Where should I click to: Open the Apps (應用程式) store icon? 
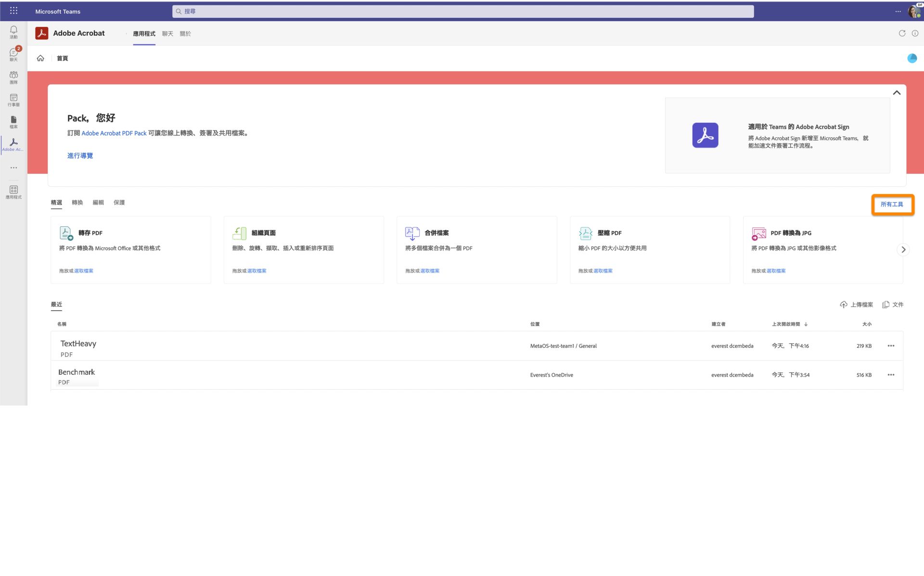coord(13,192)
